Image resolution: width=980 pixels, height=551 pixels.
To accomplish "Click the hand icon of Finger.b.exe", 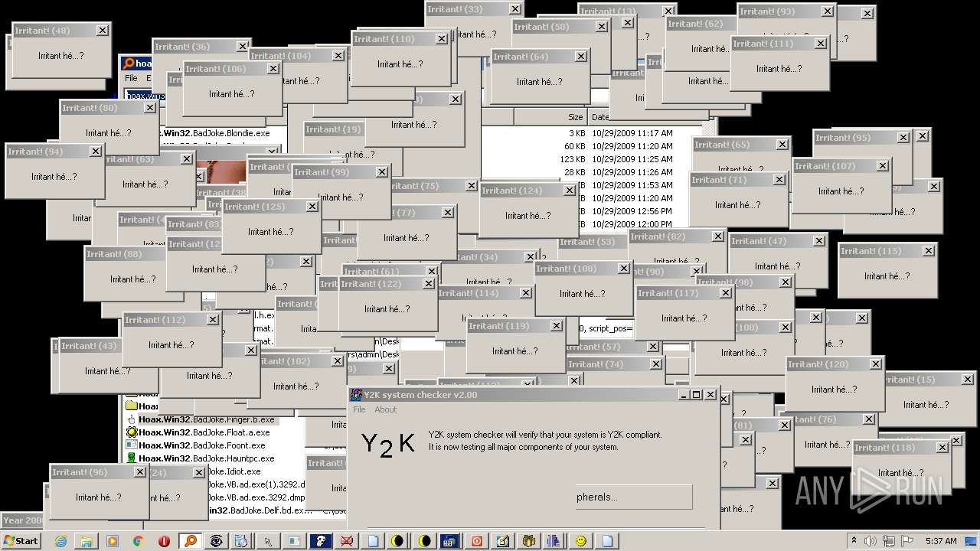I will click(x=131, y=419).
